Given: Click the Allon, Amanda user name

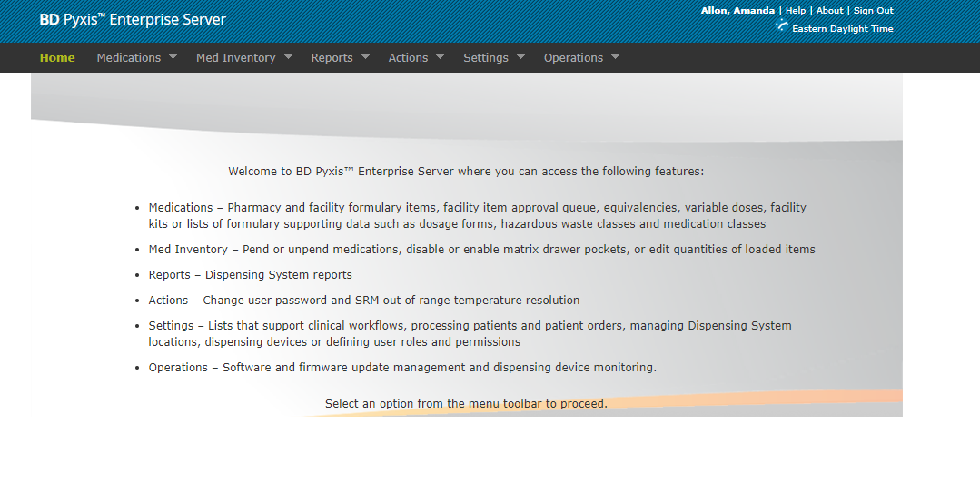Looking at the screenshot, I should (737, 11).
